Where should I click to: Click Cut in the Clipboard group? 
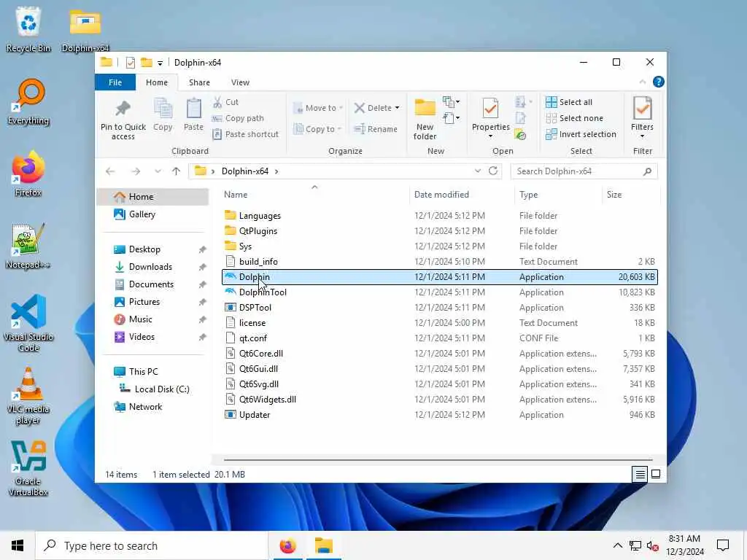pyautogui.click(x=226, y=102)
